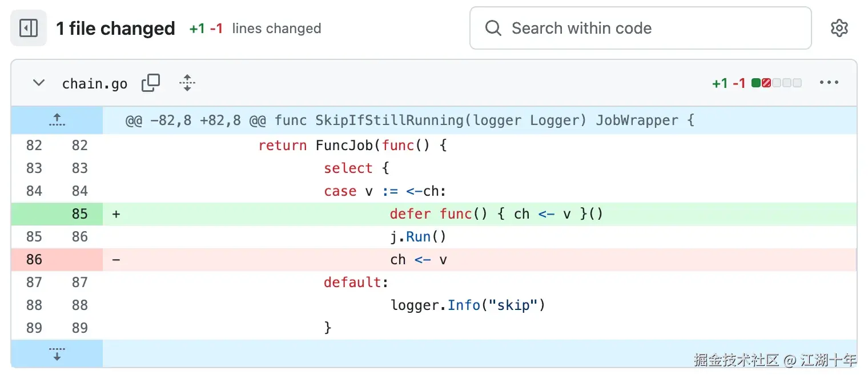Expand hidden lines below line 89
This screenshot has height=379, width=868.
(57, 353)
